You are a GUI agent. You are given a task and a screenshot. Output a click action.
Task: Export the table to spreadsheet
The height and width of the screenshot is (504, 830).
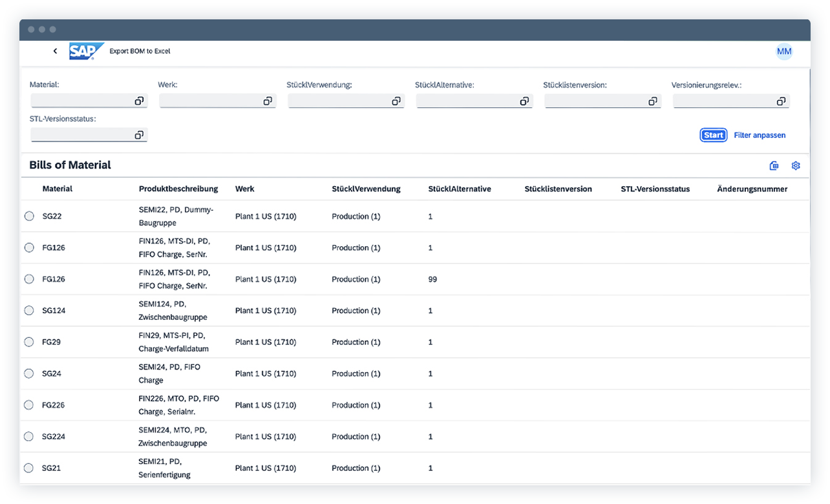point(774,165)
